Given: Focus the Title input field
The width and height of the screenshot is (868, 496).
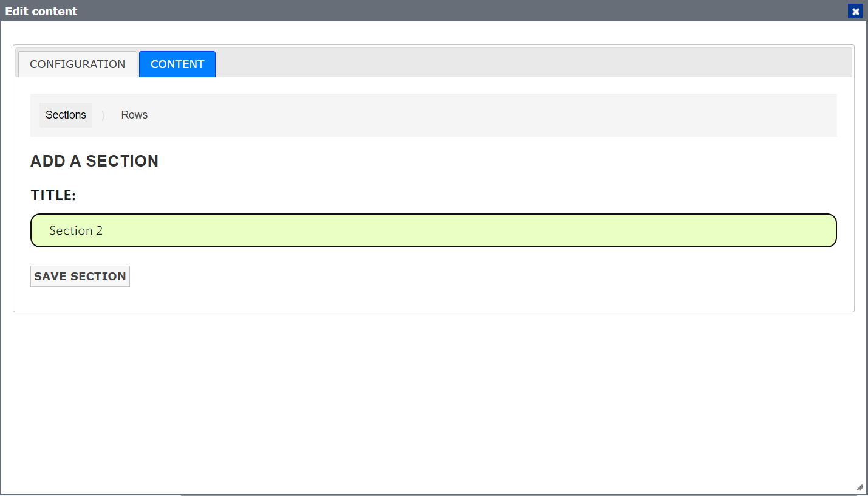Looking at the screenshot, I should (434, 230).
